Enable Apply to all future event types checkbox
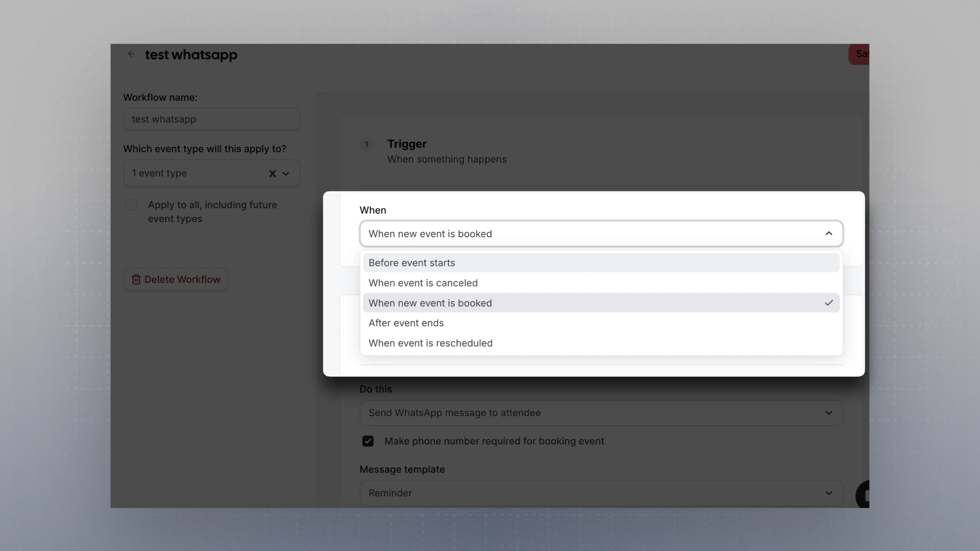This screenshot has width=980, height=551. [x=131, y=205]
